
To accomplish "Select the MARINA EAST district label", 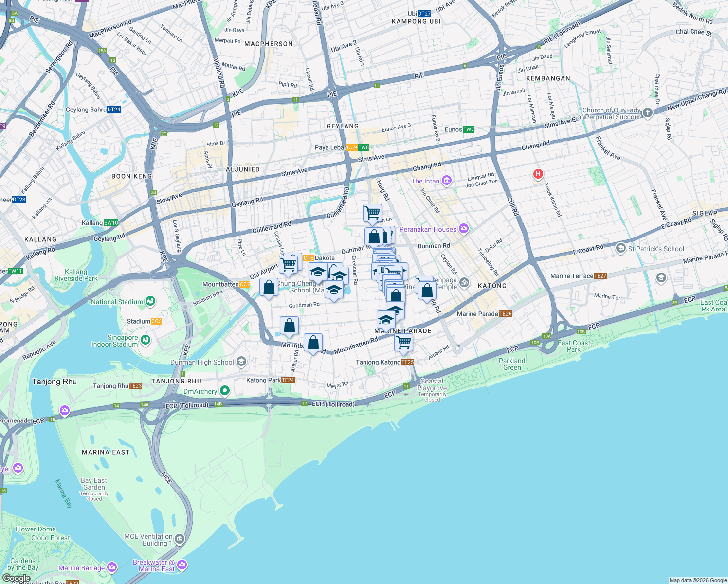I will (x=106, y=452).
